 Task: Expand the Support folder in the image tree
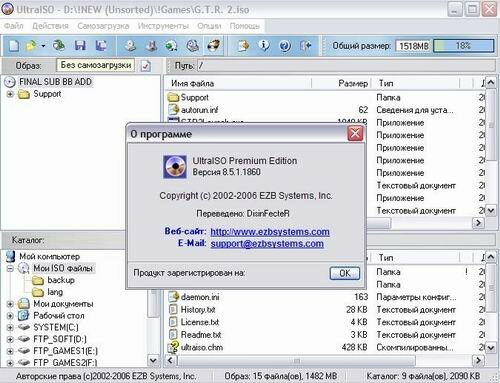tap(10, 94)
